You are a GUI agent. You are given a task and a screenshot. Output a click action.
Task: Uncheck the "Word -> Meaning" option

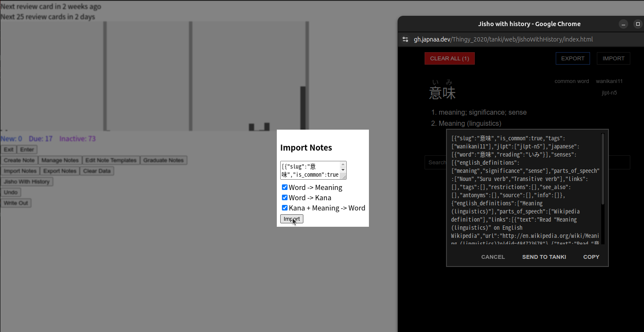(x=285, y=187)
